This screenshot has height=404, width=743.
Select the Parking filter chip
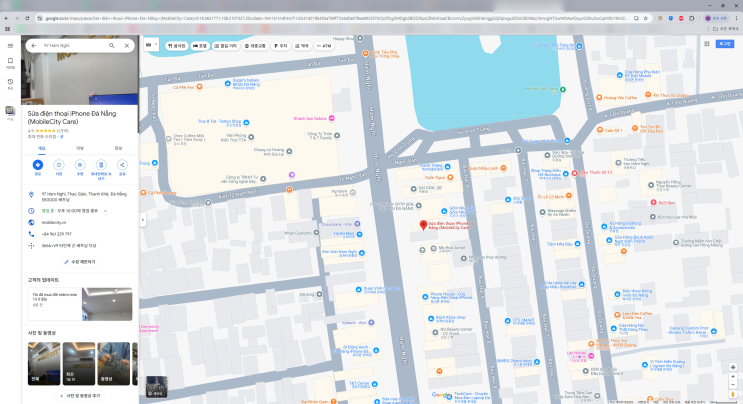pyautogui.click(x=281, y=46)
